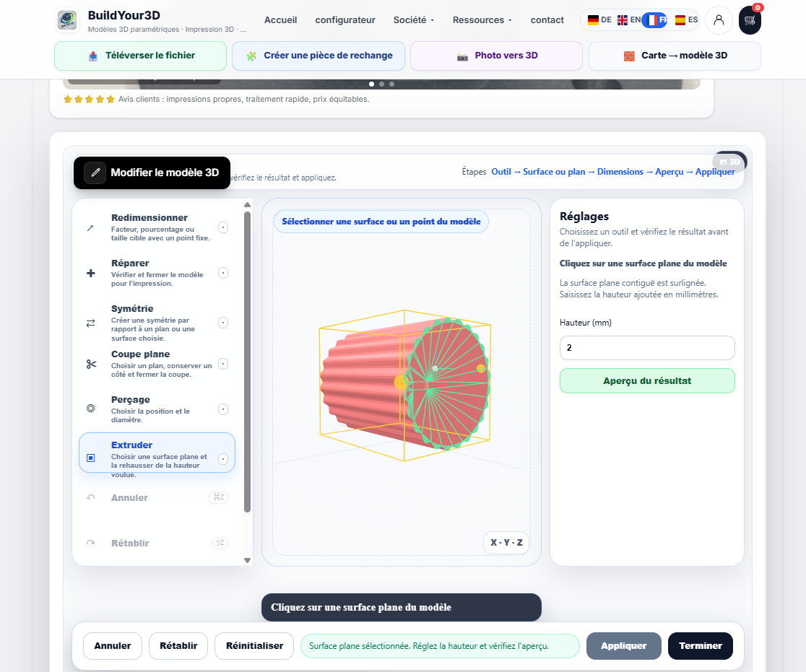Image resolution: width=806 pixels, height=672 pixels.
Task: Click the redo arrow icon in the tool list
Action: [90, 543]
